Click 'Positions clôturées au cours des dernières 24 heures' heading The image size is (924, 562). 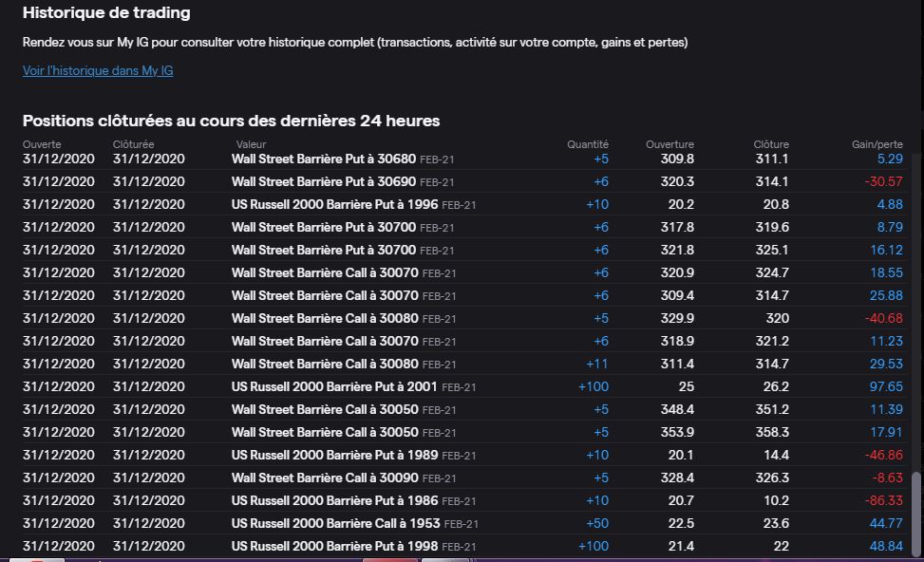click(x=231, y=121)
